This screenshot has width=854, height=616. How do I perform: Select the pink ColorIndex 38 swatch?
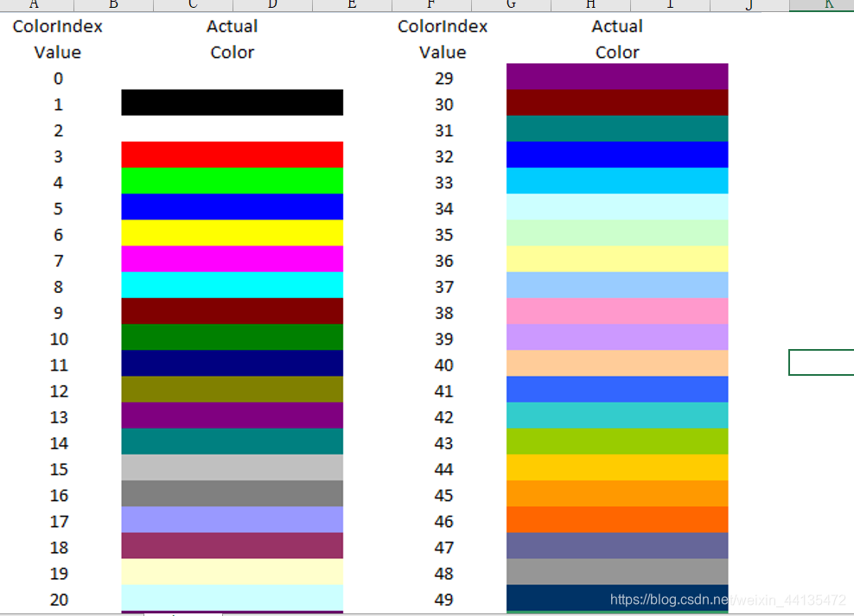(617, 311)
